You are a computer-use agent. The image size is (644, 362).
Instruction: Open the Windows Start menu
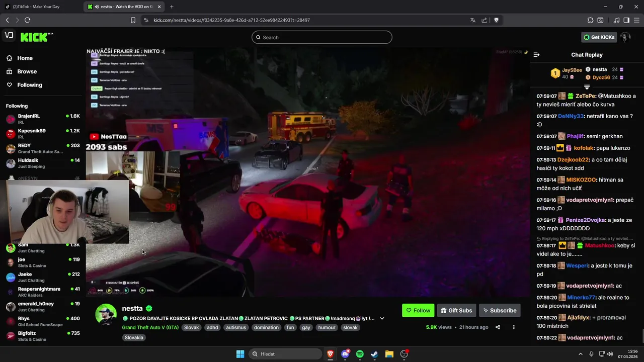tap(240, 354)
